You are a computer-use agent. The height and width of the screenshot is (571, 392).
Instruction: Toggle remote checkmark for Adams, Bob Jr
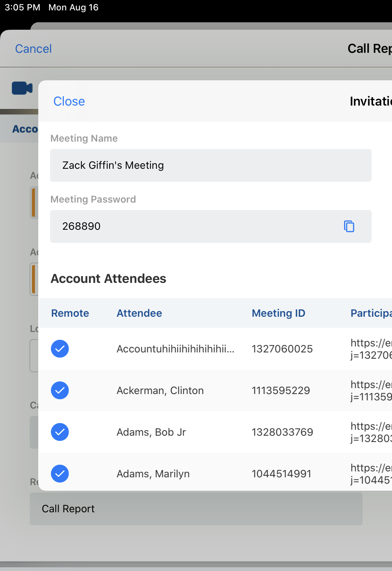point(60,432)
